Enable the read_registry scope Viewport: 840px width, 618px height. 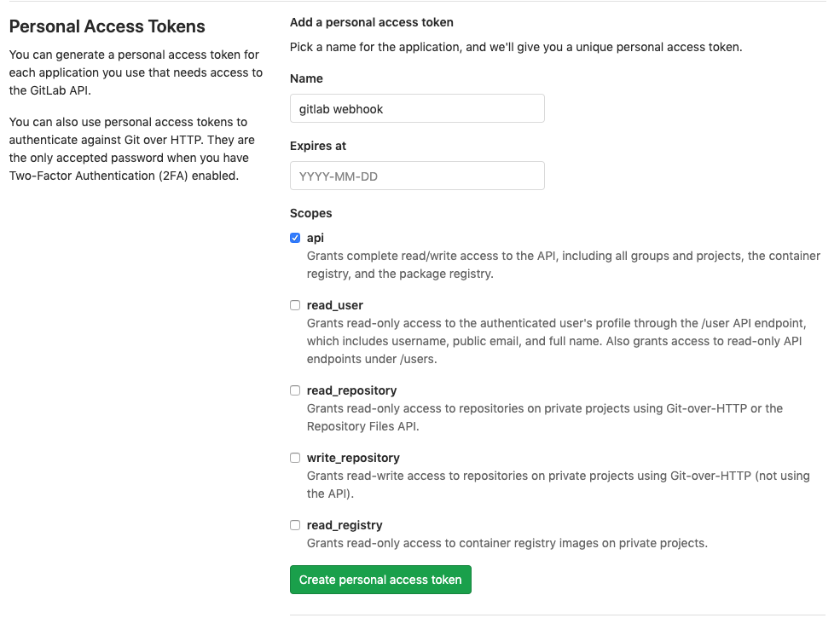click(x=295, y=524)
